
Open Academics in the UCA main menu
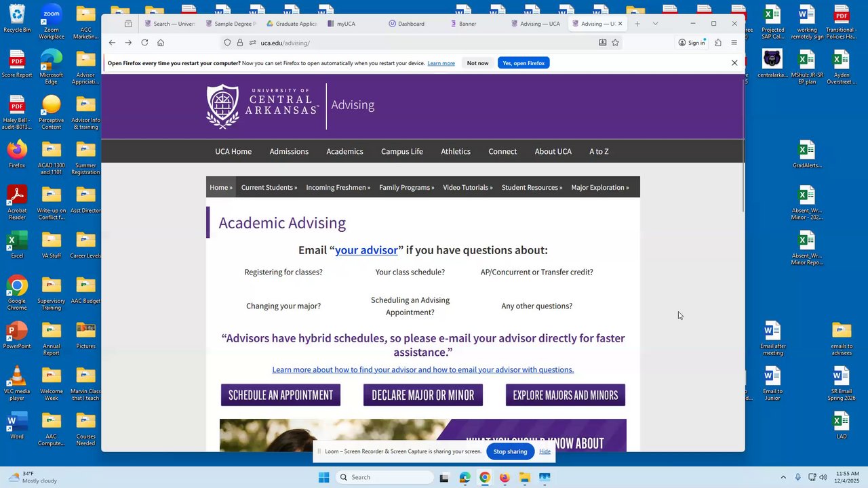pos(344,151)
